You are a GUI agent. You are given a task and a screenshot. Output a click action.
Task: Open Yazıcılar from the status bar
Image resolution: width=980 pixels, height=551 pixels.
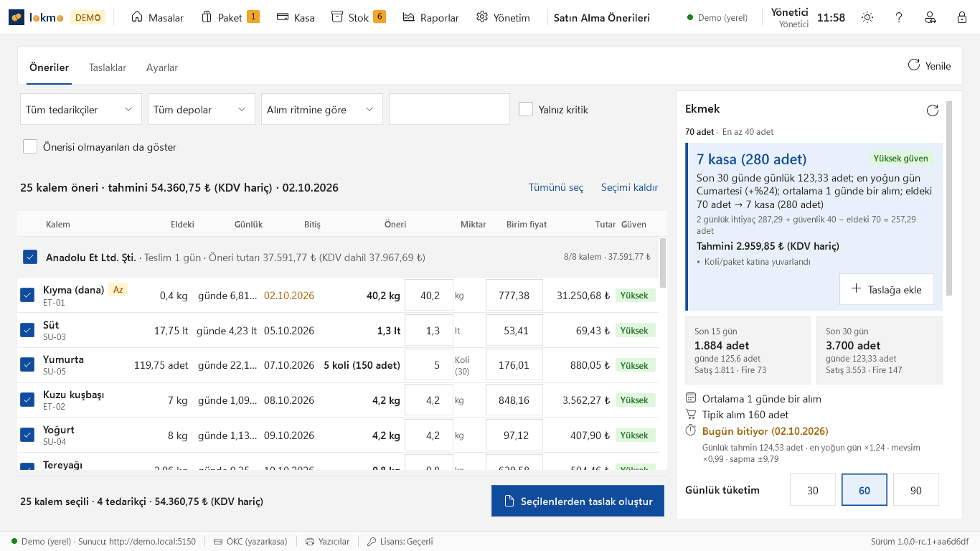coord(328,542)
